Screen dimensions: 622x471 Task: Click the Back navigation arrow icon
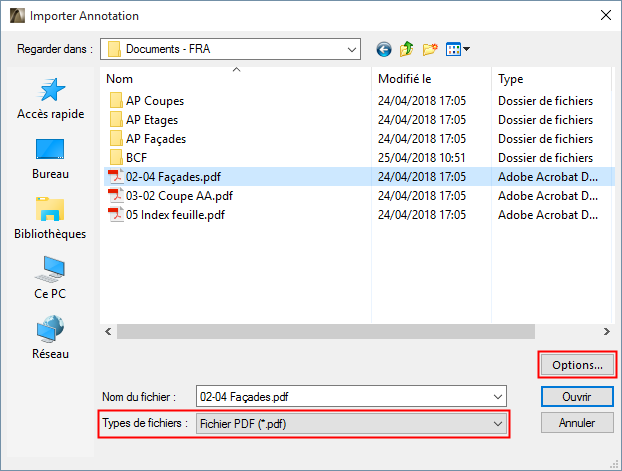(x=383, y=48)
